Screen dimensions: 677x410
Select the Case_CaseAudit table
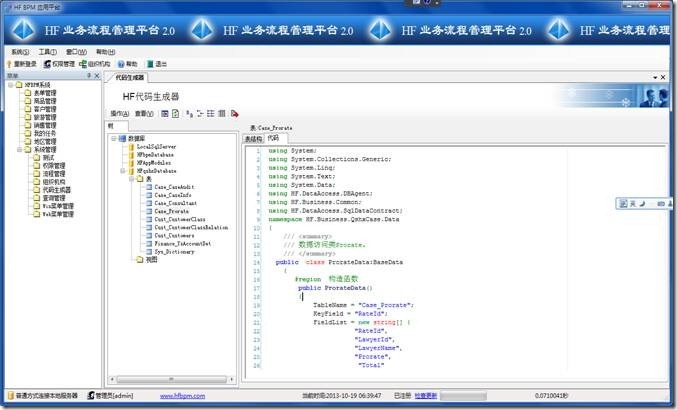(x=170, y=187)
